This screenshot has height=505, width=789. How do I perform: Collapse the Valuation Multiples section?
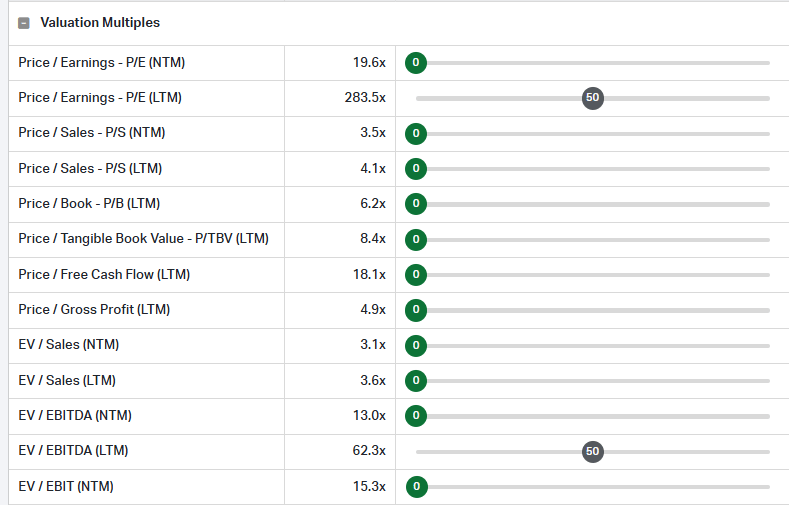coord(24,23)
